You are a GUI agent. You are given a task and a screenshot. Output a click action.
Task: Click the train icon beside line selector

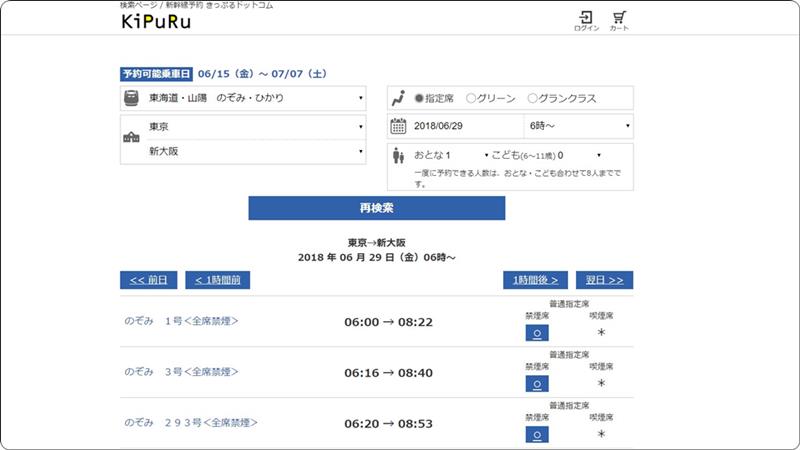[x=132, y=98]
